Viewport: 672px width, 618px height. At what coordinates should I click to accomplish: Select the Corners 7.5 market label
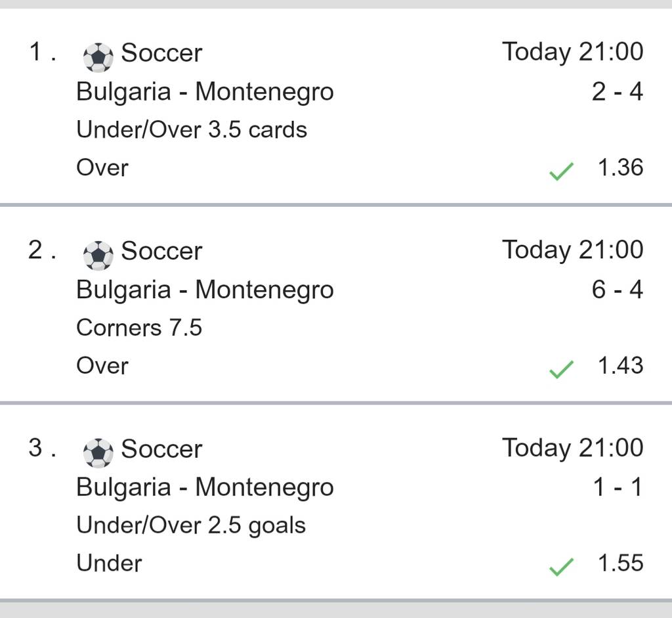pyautogui.click(x=139, y=327)
